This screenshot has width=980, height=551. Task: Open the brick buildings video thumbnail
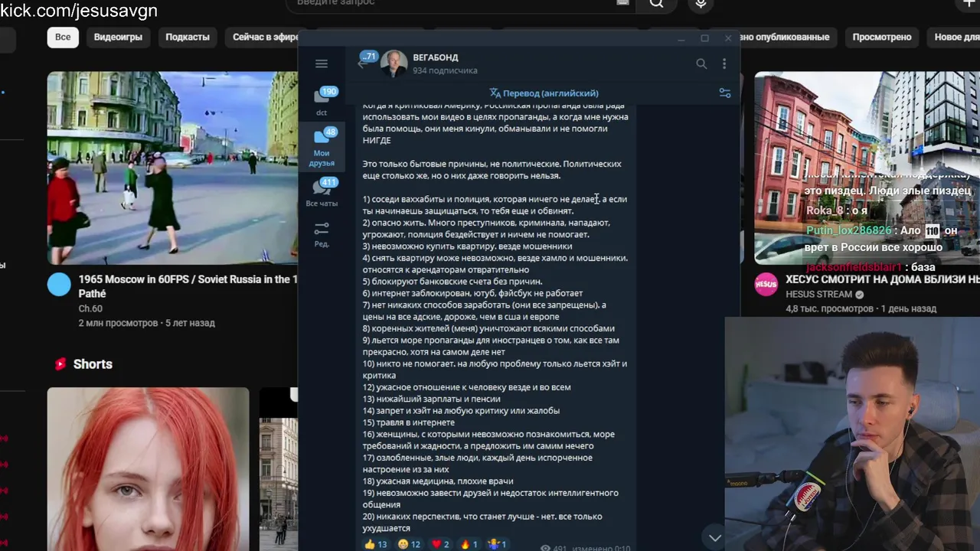pyautogui.click(x=867, y=168)
